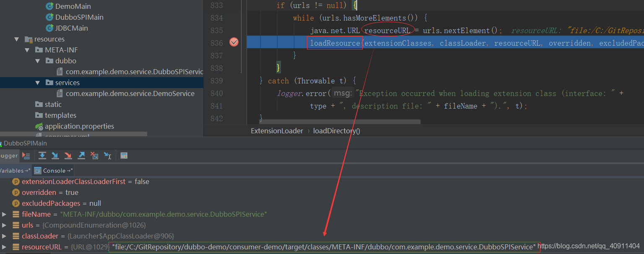The image size is (644, 254).
Task: Click the Step Out arrow icon
Action: [x=81, y=156]
